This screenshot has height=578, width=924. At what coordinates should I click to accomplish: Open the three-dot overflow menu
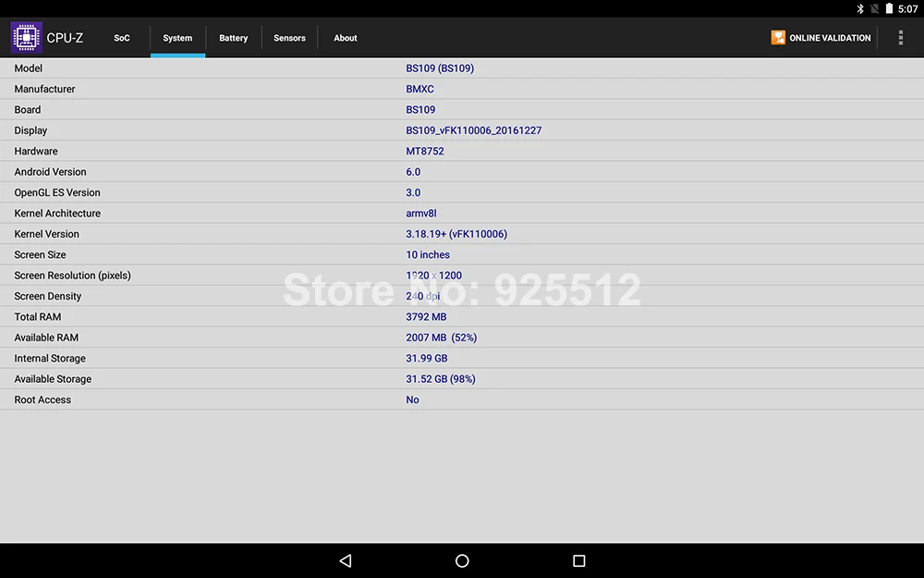point(900,38)
